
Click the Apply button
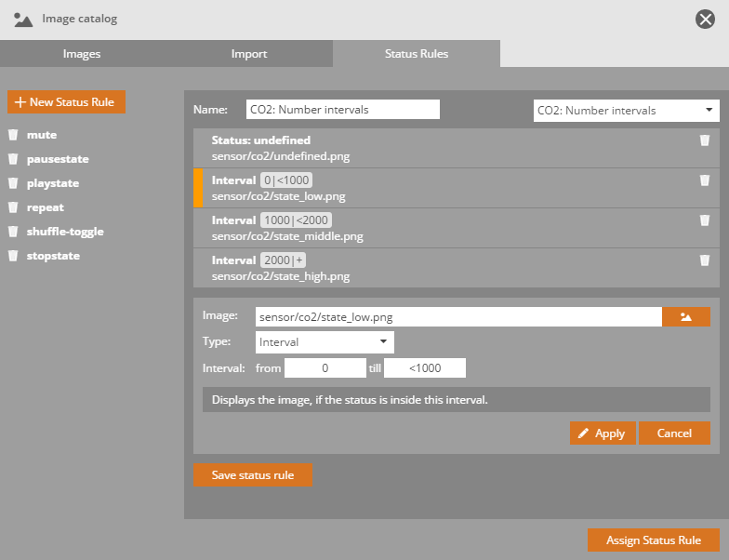click(603, 433)
